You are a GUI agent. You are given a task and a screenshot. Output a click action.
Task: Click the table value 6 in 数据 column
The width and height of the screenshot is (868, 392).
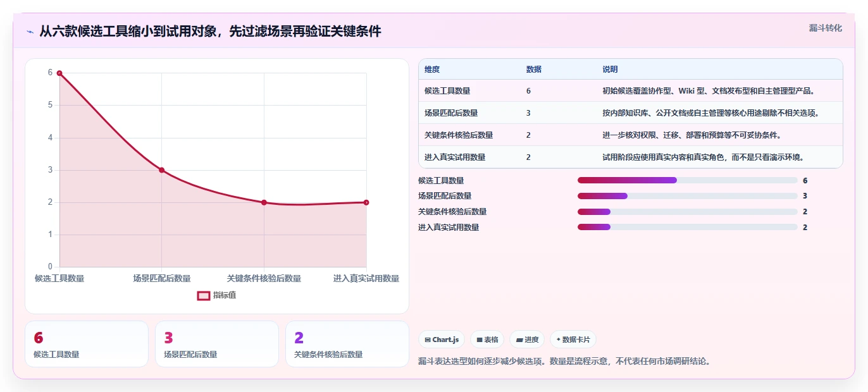point(528,91)
